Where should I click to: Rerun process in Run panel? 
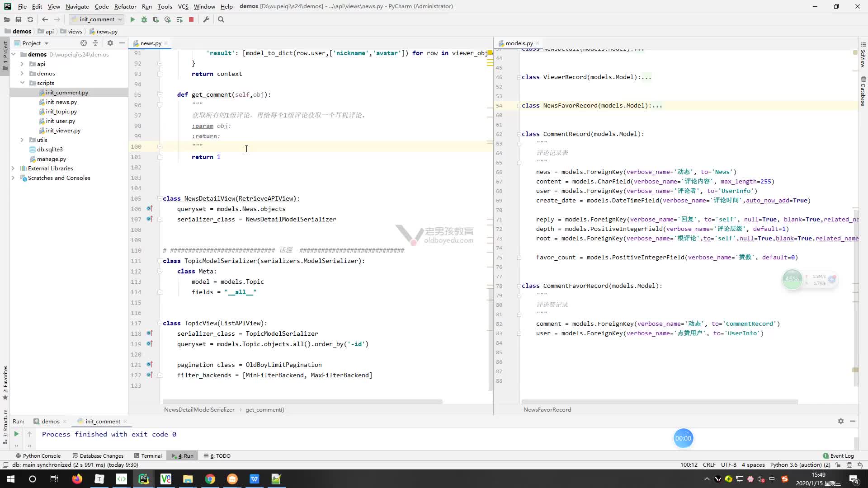pyautogui.click(x=16, y=434)
